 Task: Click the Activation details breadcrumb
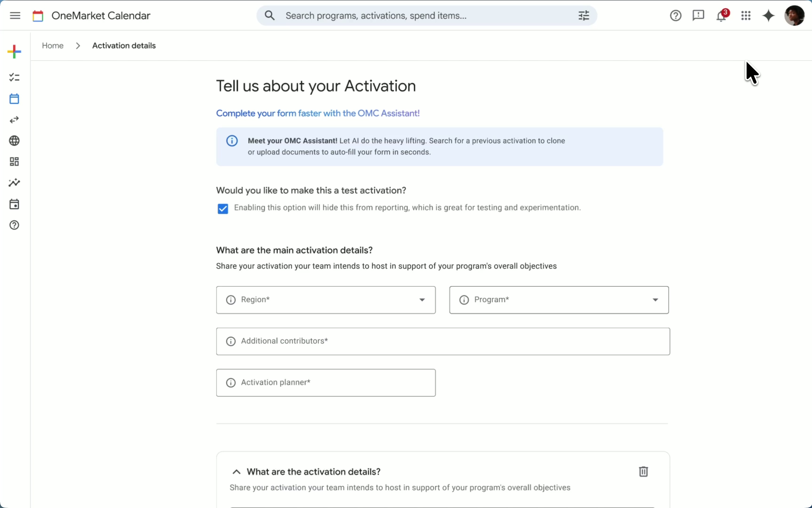[124, 46]
